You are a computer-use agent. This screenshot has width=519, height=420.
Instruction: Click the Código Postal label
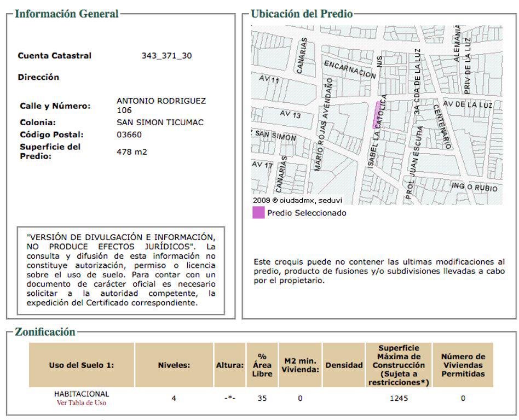coord(51,135)
